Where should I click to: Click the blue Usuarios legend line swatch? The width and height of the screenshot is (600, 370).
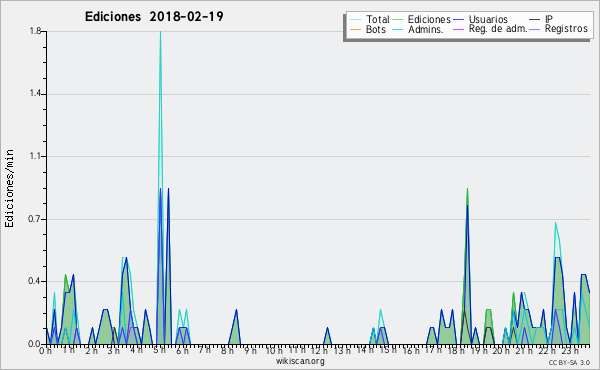click(x=458, y=20)
